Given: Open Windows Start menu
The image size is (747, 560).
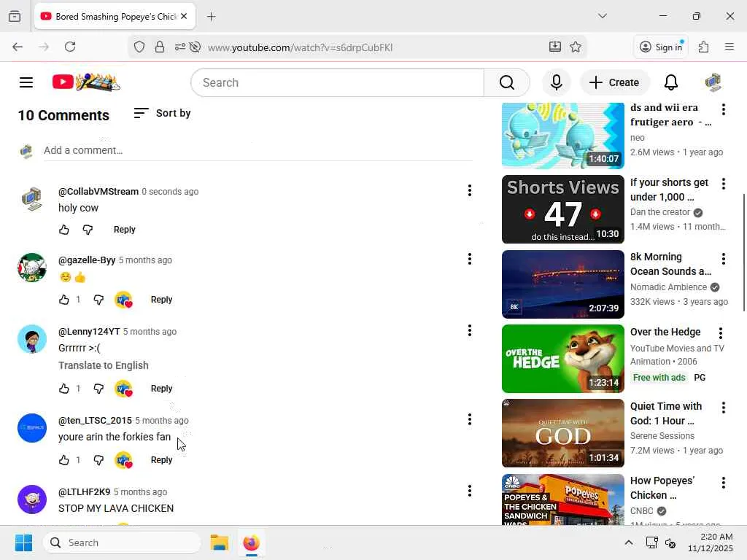Looking at the screenshot, I should click(x=23, y=542).
